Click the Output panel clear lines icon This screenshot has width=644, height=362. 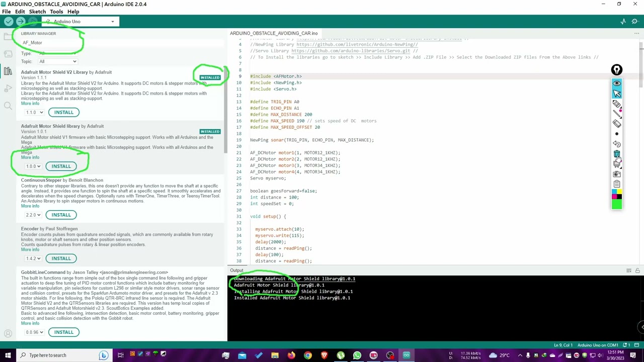[x=628, y=270]
